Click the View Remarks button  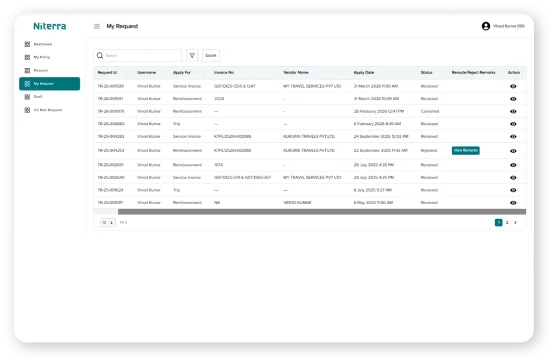466,150
